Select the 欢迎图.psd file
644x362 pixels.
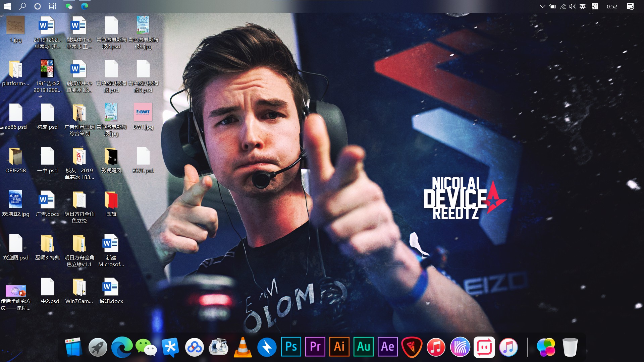click(x=16, y=247)
